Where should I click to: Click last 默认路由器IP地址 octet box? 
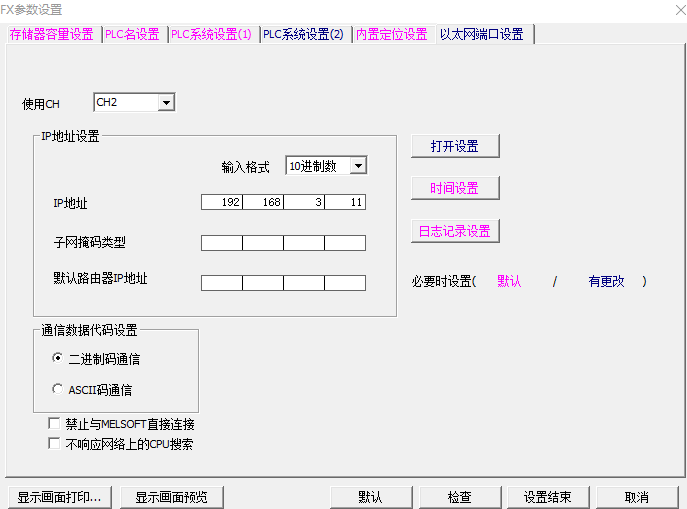[x=345, y=283]
